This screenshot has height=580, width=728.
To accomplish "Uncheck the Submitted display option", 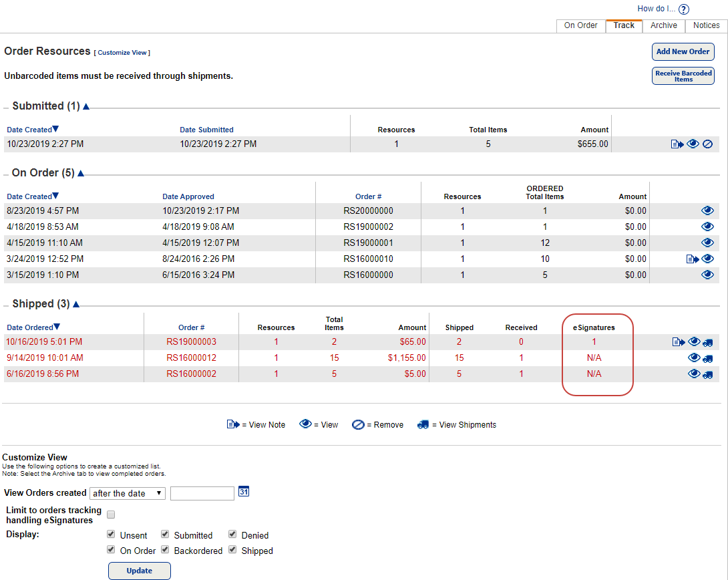I will click(x=165, y=535).
